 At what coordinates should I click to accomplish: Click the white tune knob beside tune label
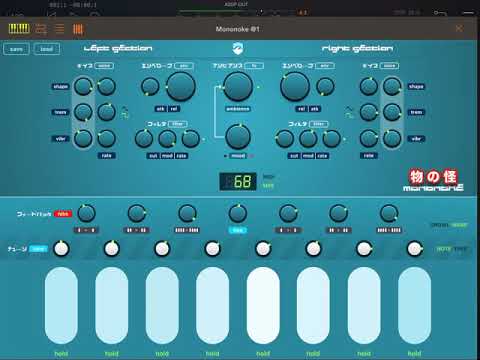[61, 249]
